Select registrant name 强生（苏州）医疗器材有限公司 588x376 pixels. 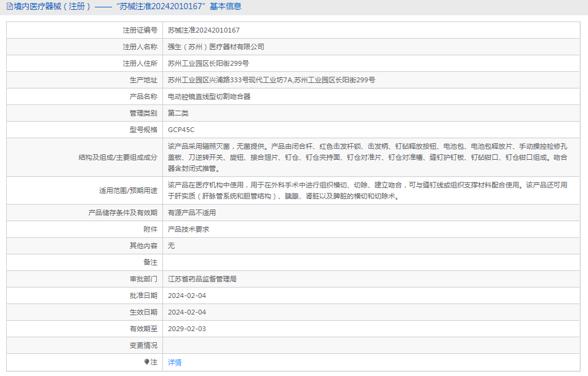[x=216, y=47]
